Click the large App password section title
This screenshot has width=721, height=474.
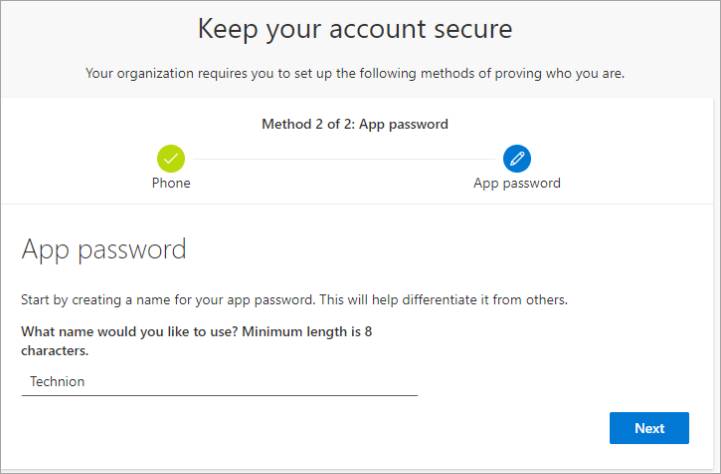(x=104, y=250)
